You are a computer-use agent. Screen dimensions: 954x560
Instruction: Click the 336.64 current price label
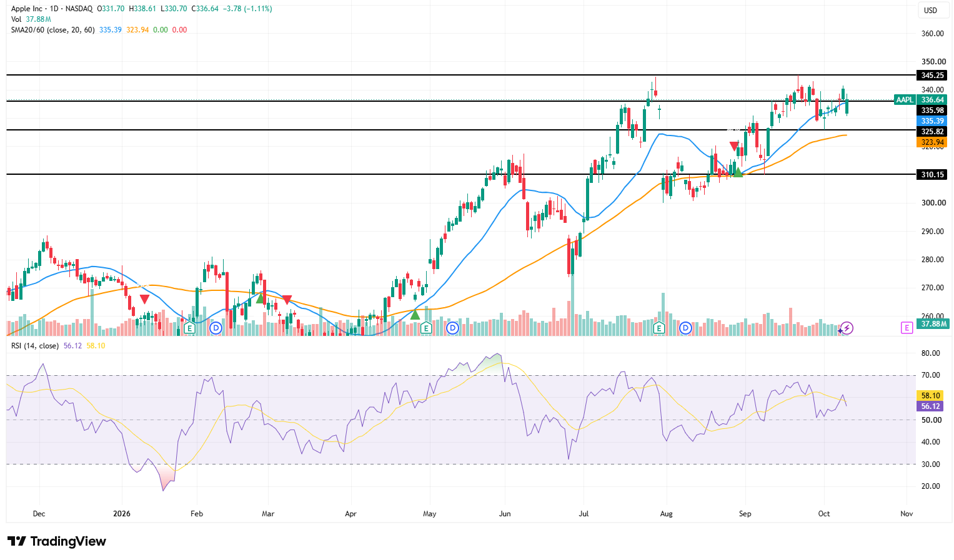coord(932,100)
